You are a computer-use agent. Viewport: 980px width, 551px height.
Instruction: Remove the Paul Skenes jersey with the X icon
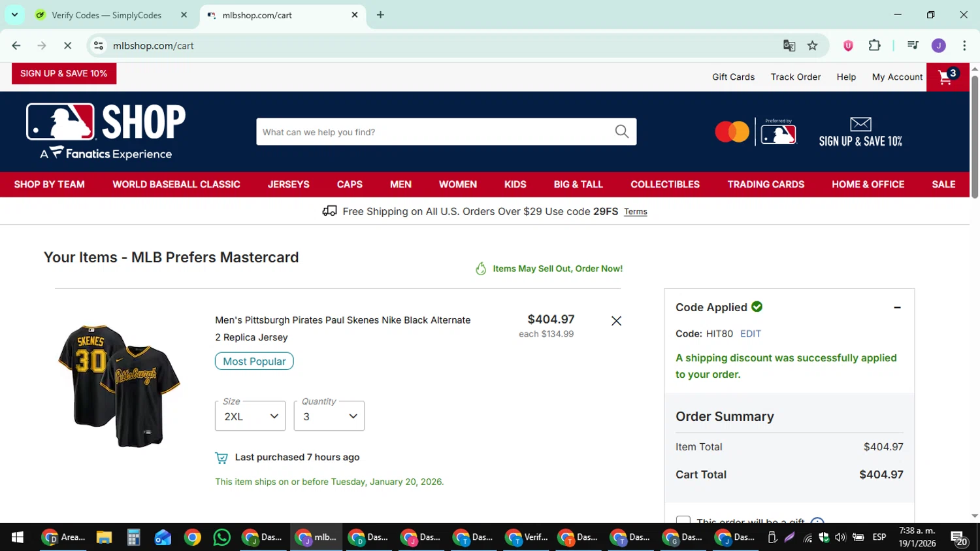(x=616, y=321)
